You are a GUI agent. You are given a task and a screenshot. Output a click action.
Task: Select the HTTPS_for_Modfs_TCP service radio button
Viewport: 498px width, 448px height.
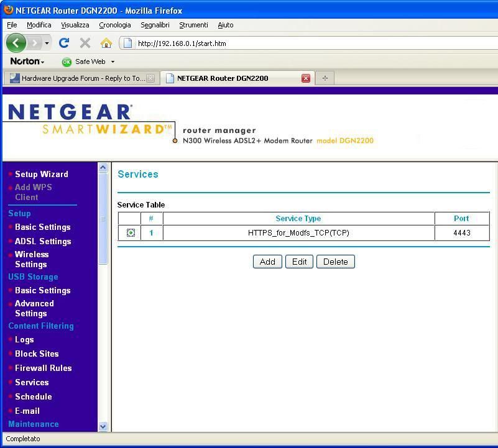[131, 233]
